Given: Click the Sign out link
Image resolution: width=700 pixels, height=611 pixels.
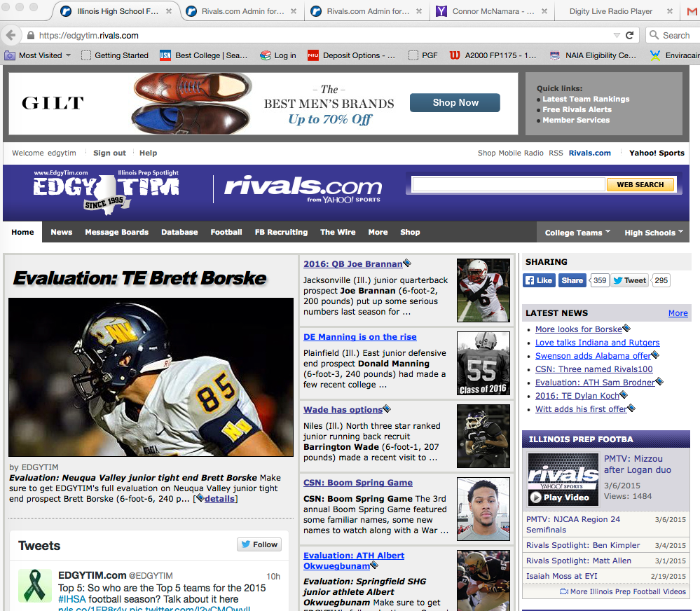Looking at the screenshot, I should [x=109, y=153].
